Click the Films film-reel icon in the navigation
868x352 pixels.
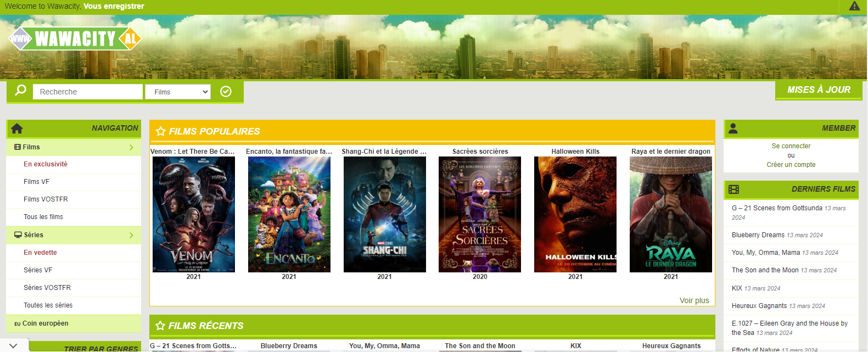18,147
